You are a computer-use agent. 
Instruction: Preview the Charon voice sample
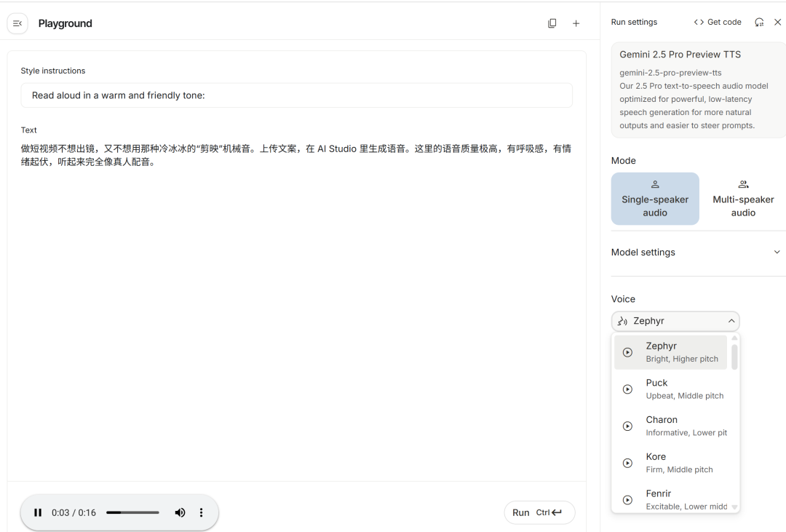click(x=627, y=426)
